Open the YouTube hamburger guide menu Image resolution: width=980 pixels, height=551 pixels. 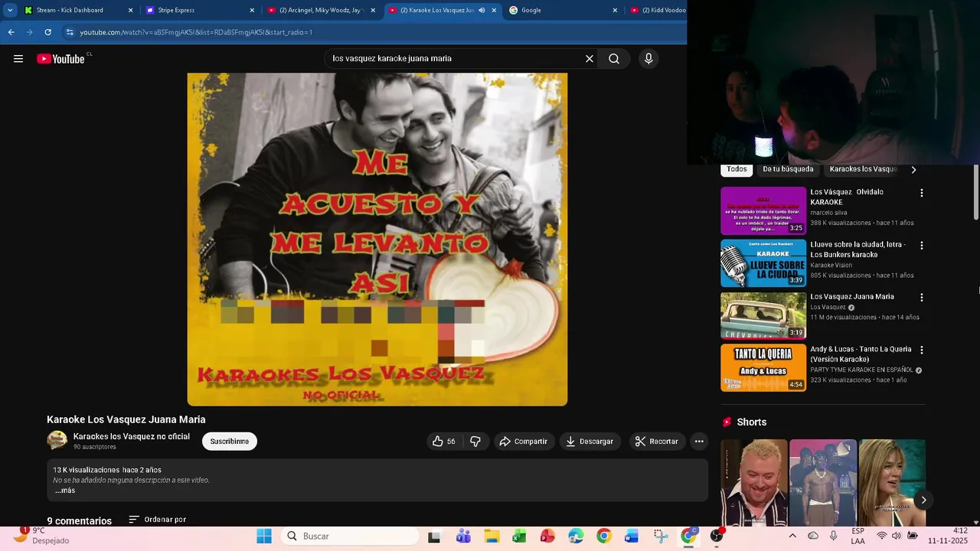tap(18, 59)
